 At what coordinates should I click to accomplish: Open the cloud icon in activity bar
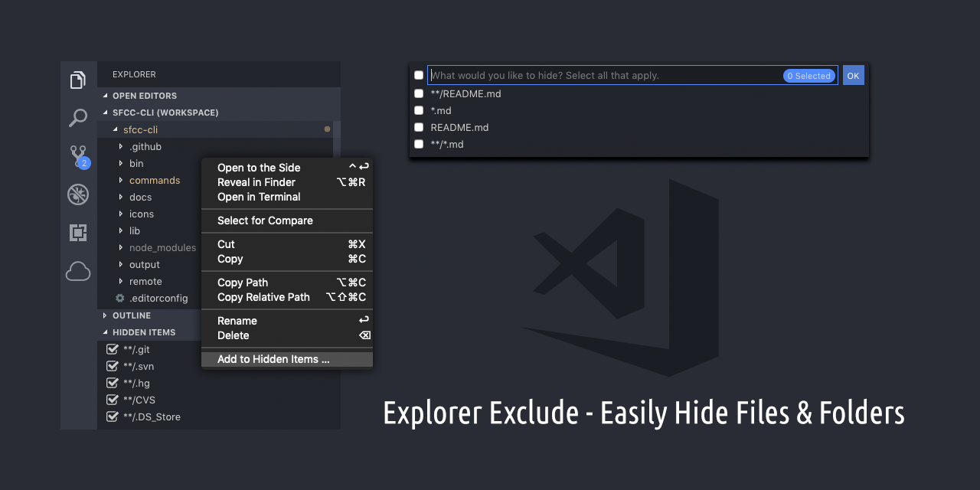(78, 271)
